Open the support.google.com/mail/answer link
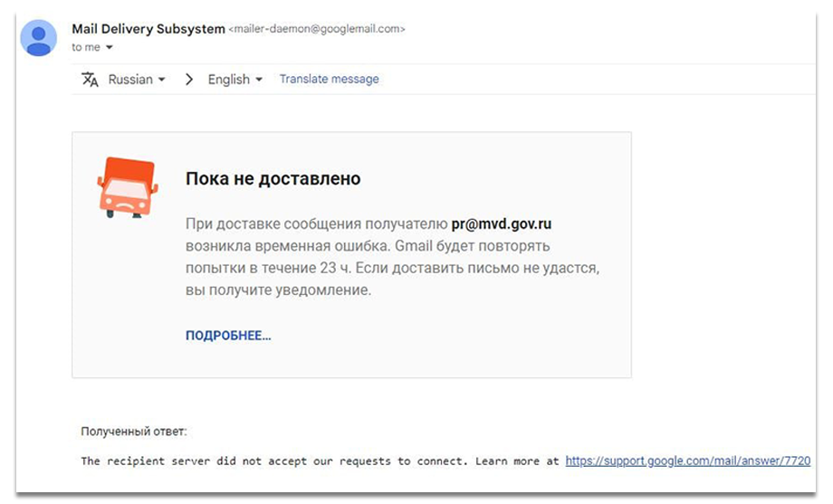833x504 pixels. point(687,461)
